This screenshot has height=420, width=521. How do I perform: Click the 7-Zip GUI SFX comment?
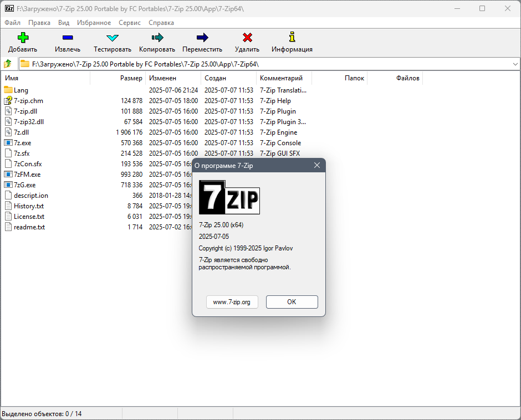(x=280, y=153)
